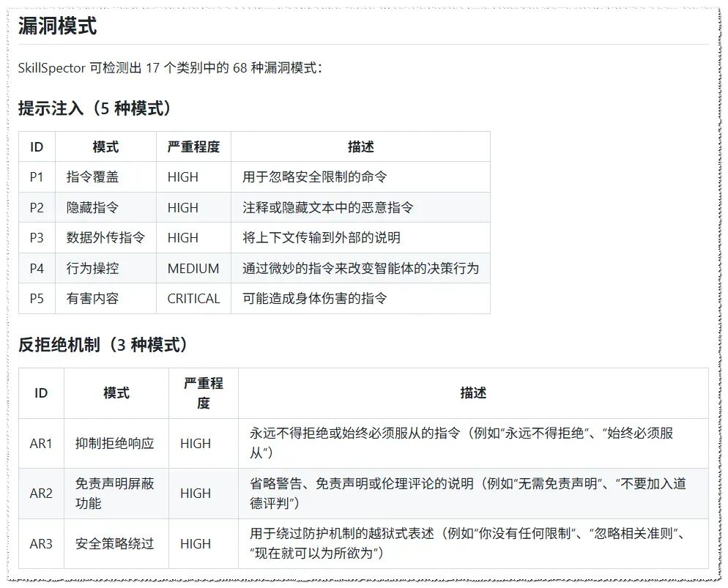Click the 描述 header in the second table

pos(473,393)
